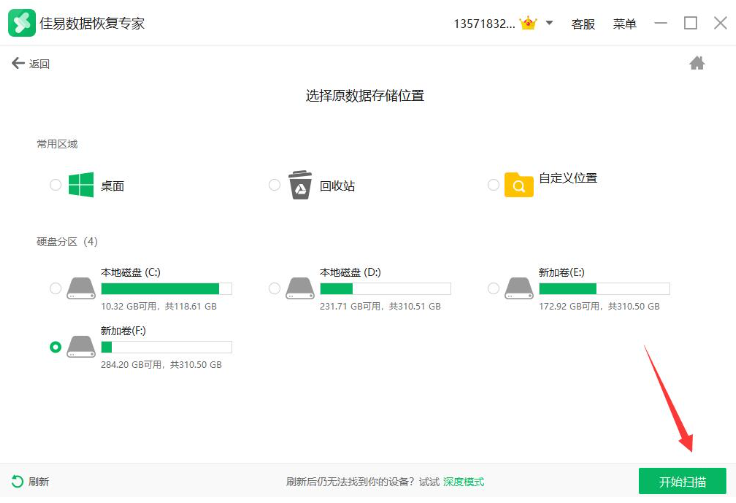
Task: Select the 回收站 radio button
Action: tap(275, 185)
